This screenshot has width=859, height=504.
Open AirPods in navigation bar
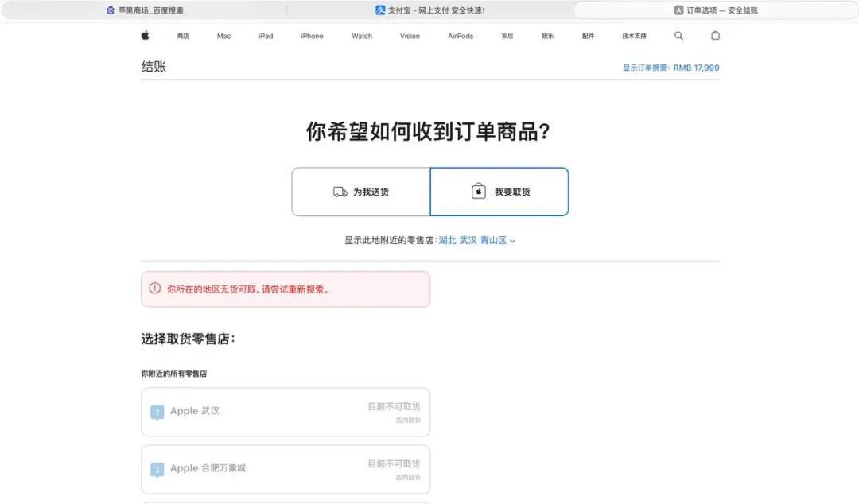coord(461,36)
